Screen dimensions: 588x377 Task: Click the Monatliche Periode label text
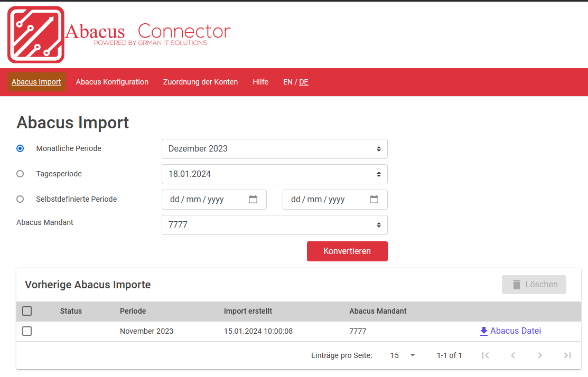[69, 148]
